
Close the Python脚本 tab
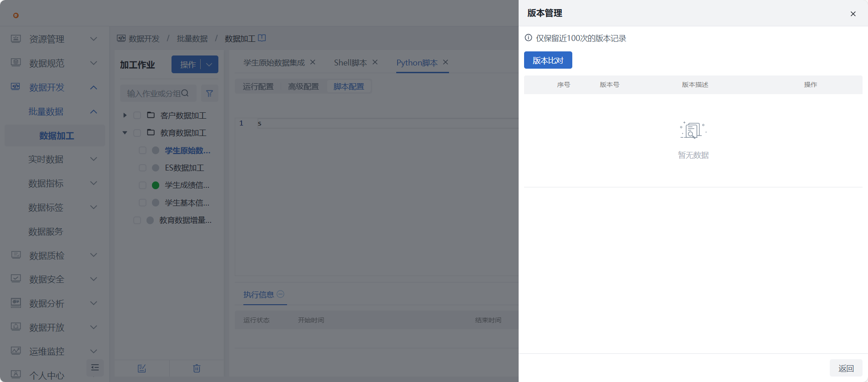pos(446,62)
